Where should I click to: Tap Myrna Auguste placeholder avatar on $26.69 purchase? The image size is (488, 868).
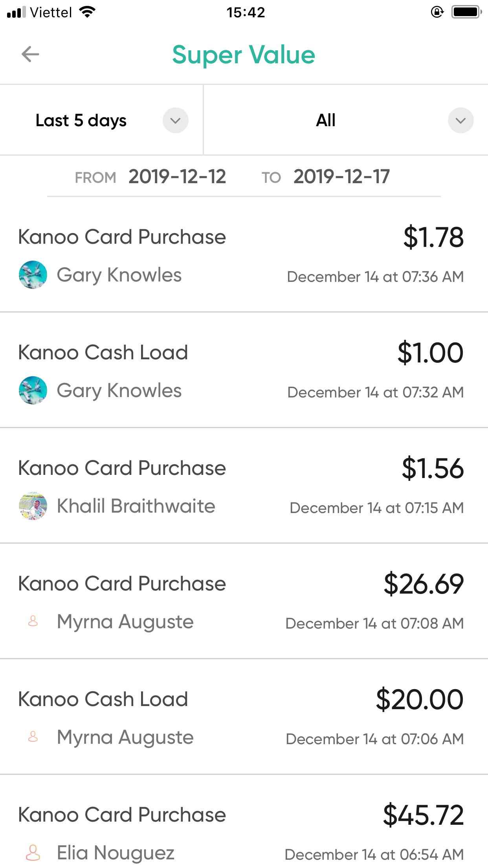(x=33, y=621)
